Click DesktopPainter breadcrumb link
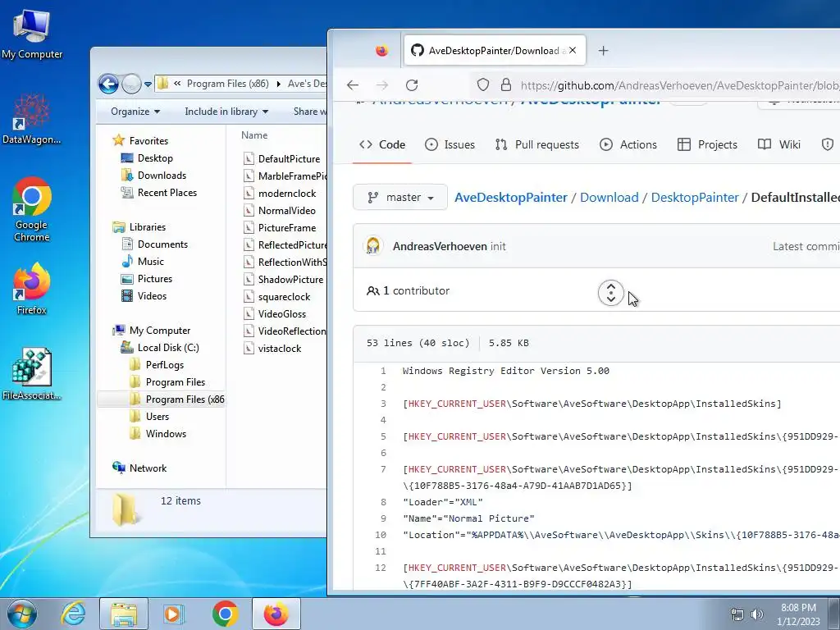The image size is (840, 630). coord(695,197)
